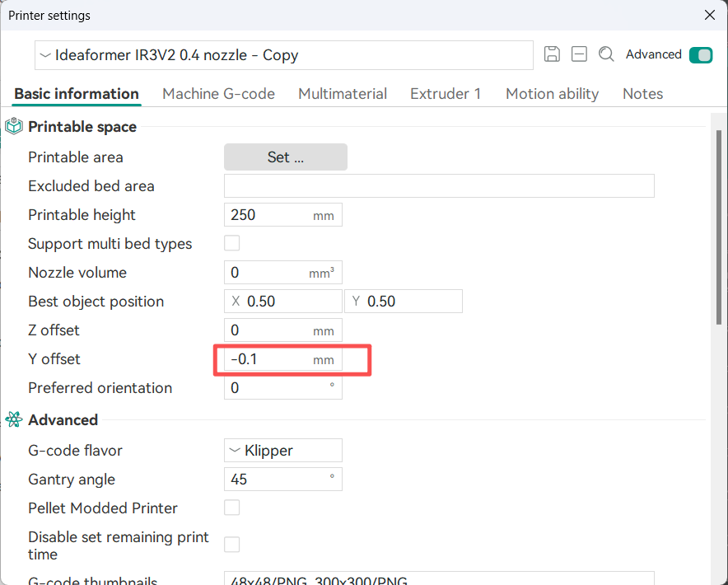Click the Preferred orientation label

pyautogui.click(x=100, y=387)
